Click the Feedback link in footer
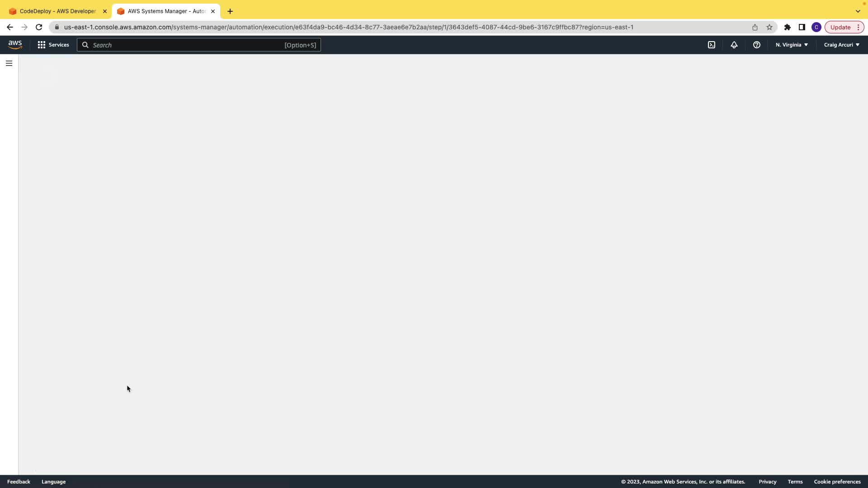868x488 pixels. 19,482
